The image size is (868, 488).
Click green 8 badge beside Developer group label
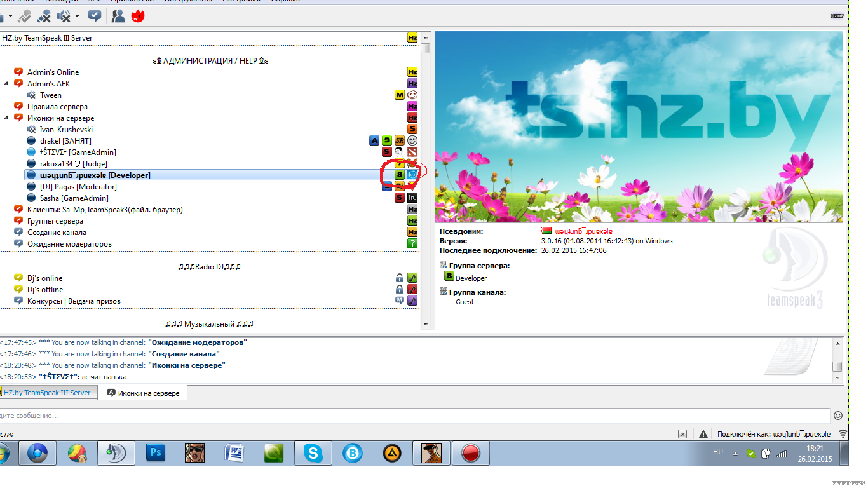449,276
